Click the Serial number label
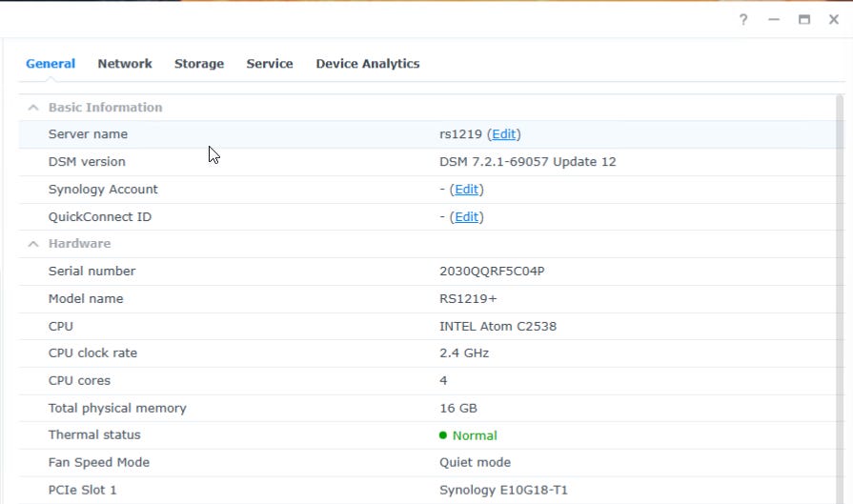Screen dimensions: 853x504 tap(91, 272)
